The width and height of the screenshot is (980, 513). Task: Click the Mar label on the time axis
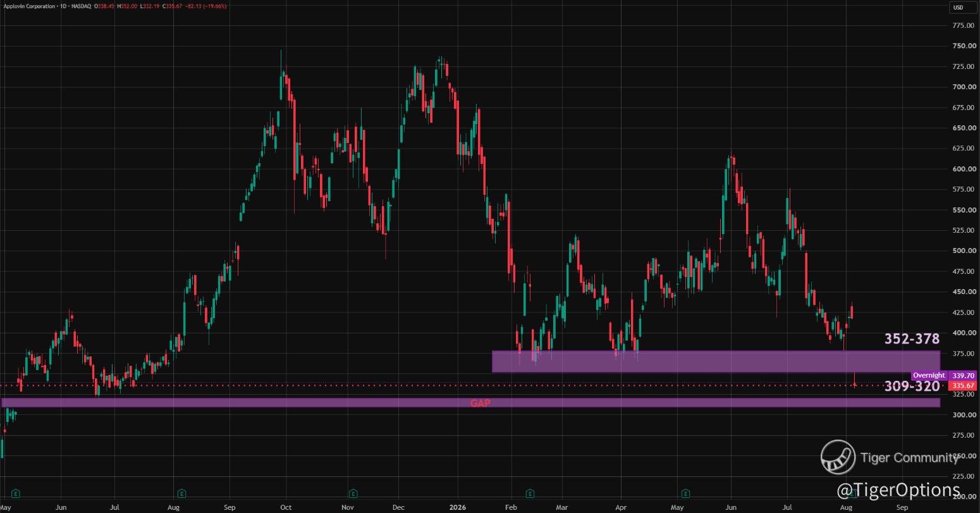pos(561,507)
